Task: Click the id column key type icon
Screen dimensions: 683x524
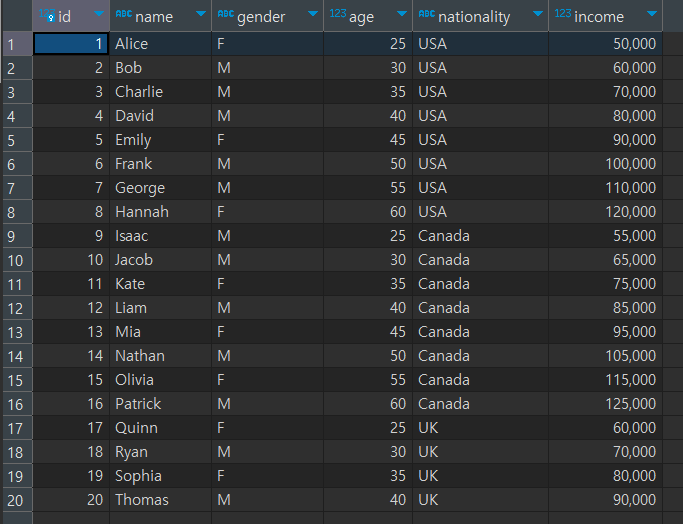Action: click(x=47, y=15)
